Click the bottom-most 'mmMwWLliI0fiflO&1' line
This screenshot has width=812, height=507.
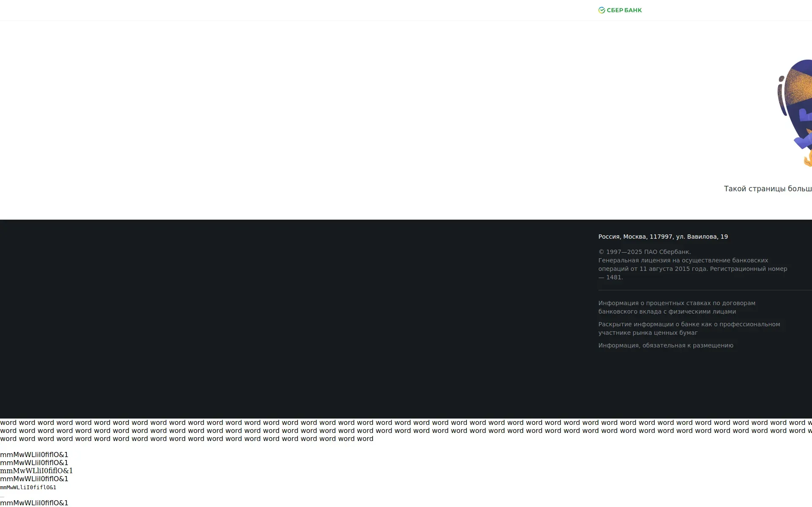pos(34,503)
